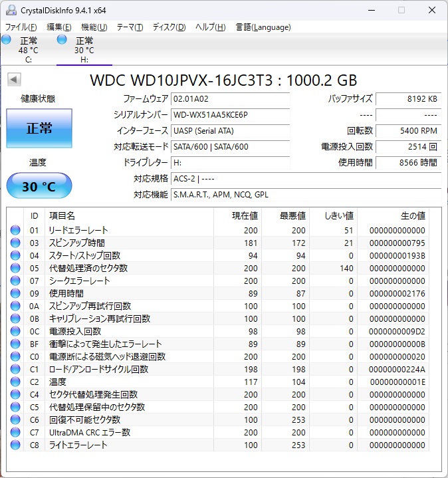This screenshot has width=448, height=478.
Task: Click status orb for ID C7 UltraDMA CRC row
Action: pos(15,432)
